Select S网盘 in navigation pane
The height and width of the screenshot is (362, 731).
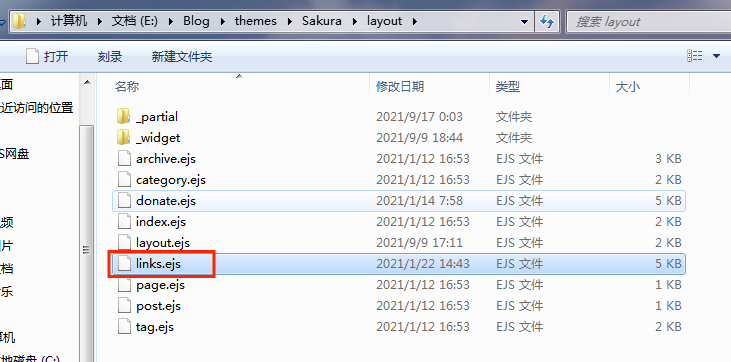tap(14, 153)
